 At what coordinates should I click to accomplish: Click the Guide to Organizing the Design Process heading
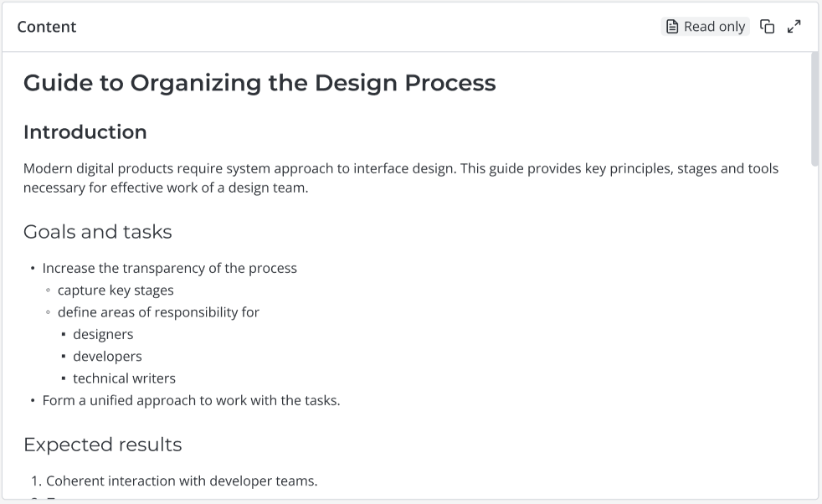tap(259, 83)
